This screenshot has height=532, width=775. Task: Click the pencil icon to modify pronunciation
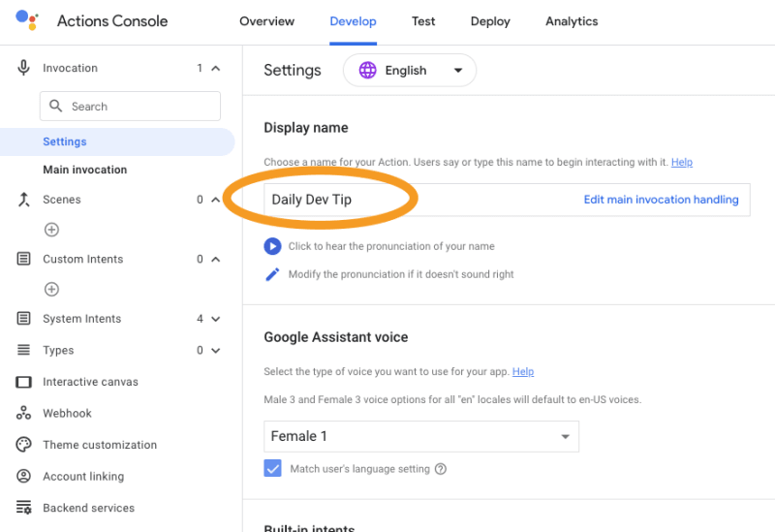(272, 274)
